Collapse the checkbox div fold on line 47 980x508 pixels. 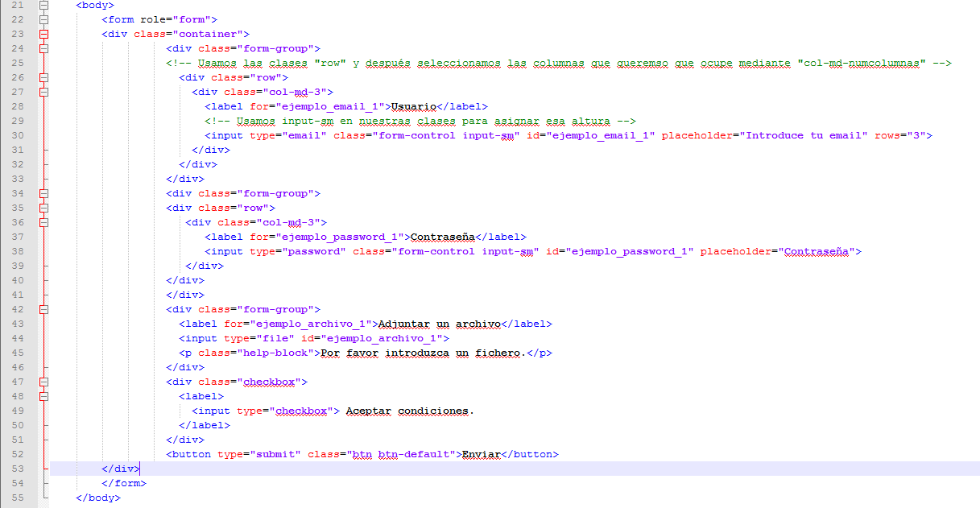[43, 382]
